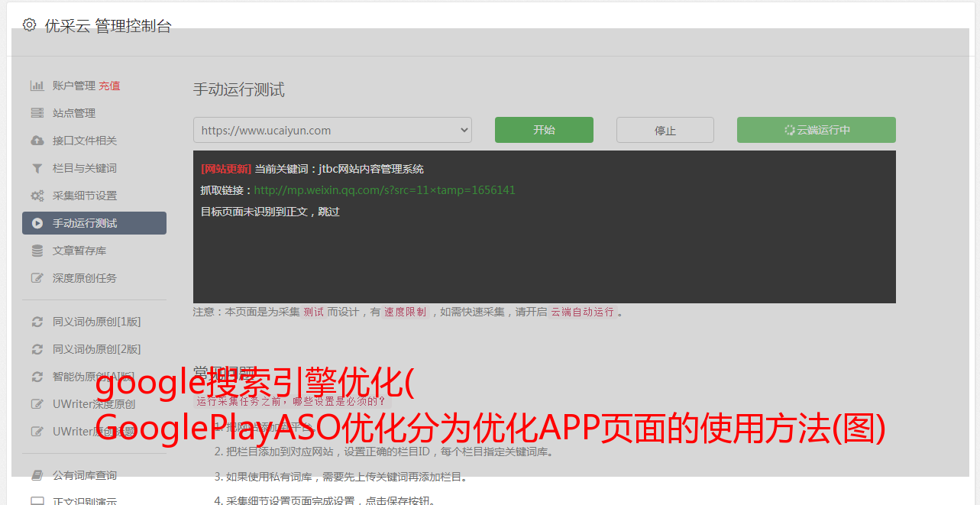Click the question 运行采集任务之前，哪些设置是必须的？
This screenshot has height=505, width=980.
pos(291,401)
